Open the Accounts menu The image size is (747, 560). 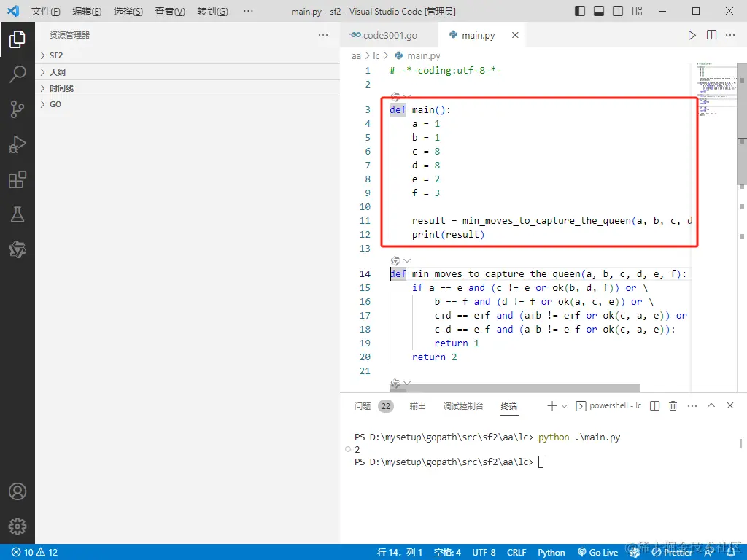18,491
